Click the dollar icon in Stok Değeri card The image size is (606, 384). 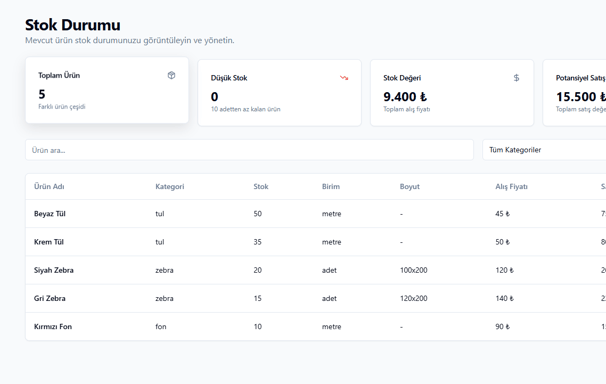[x=516, y=78]
